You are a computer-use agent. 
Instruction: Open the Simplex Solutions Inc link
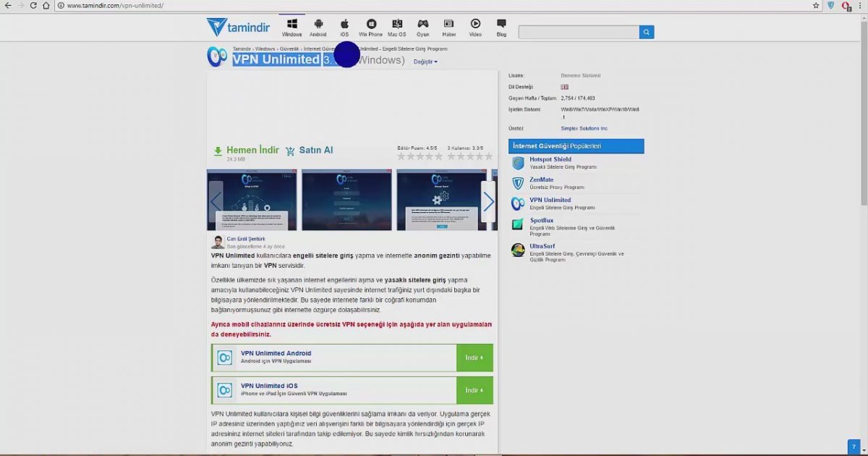tap(584, 128)
